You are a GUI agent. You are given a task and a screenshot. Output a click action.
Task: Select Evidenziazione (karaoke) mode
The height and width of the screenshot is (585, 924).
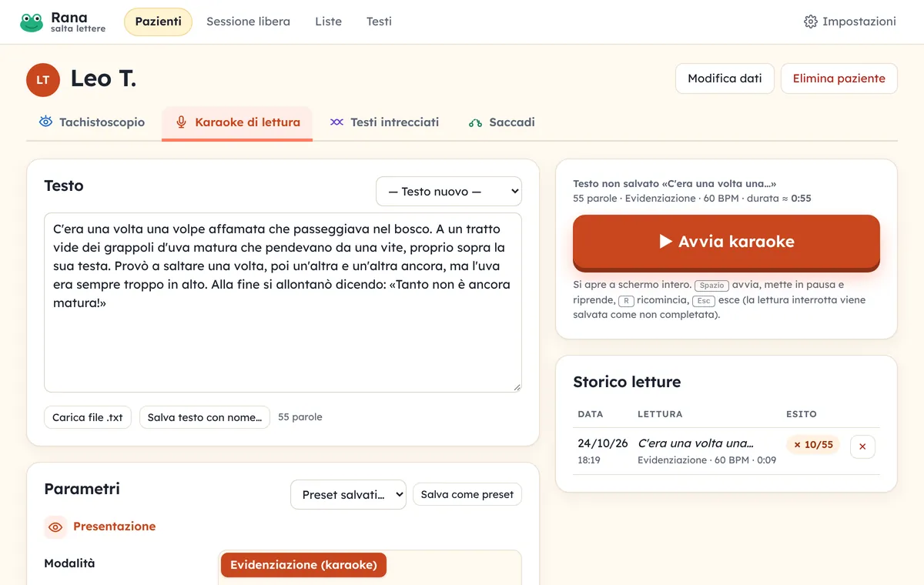303,565
